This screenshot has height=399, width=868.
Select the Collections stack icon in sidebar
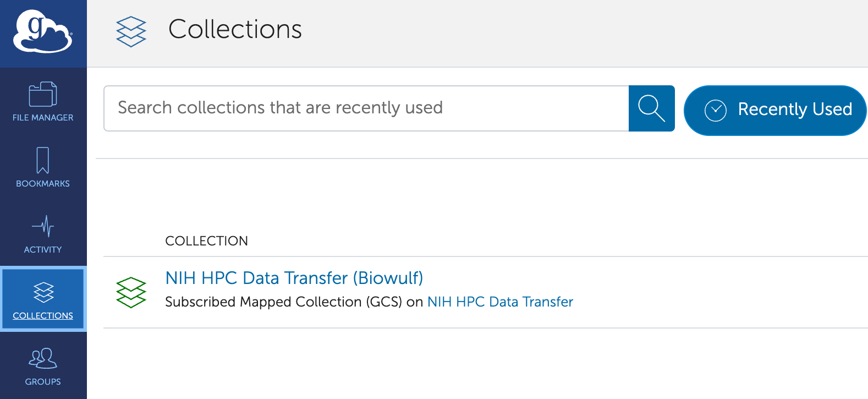point(43,292)
